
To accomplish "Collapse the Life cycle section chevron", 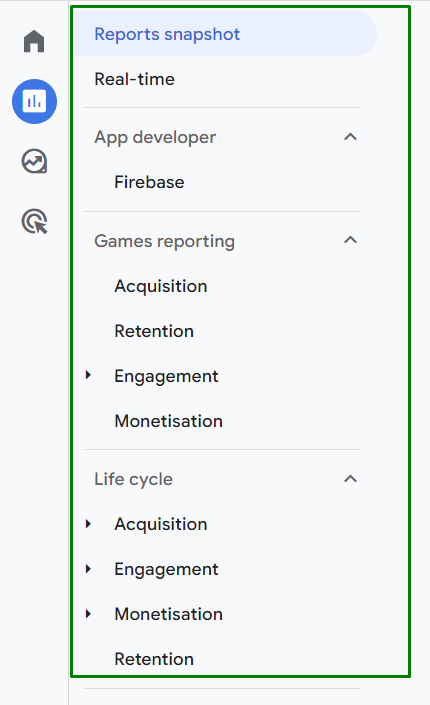I will [x=350, y=479].
